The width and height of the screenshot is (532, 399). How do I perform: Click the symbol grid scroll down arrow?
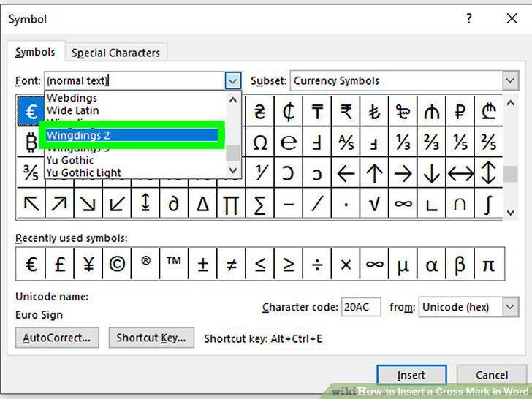tap(510, 213)
